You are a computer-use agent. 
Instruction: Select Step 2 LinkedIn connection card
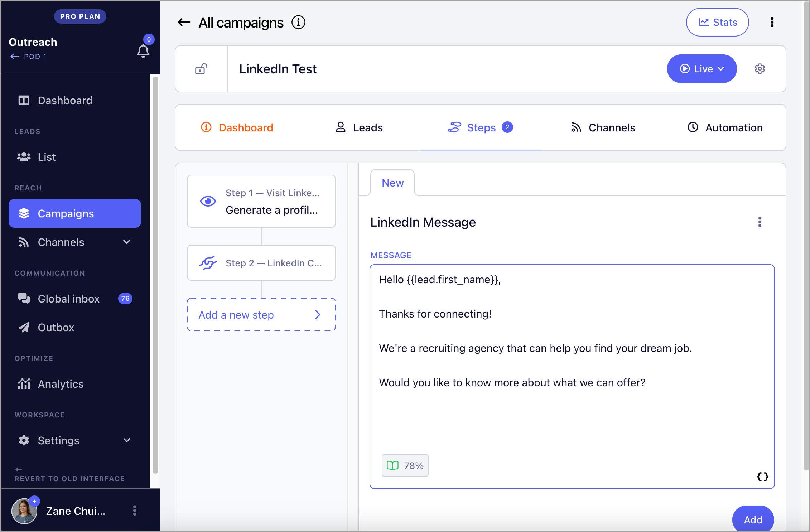[x=261, y=263]
